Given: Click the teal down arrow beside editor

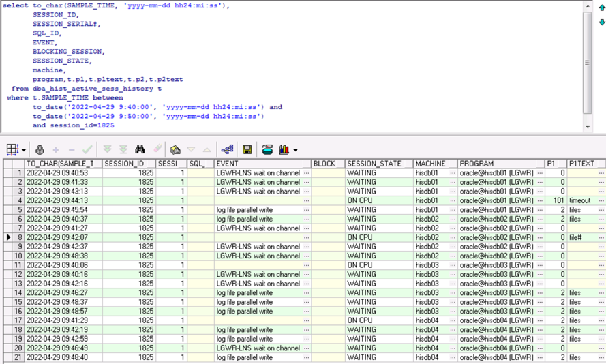Looking at the screenshot, I should [x=601, y=22].
